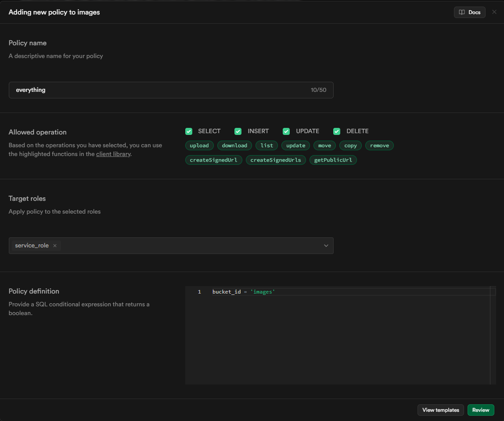Image resolution: width=504 pixels, height=421 pixels.
Task: Click the download function tag
Action: [x=234, y=145]
